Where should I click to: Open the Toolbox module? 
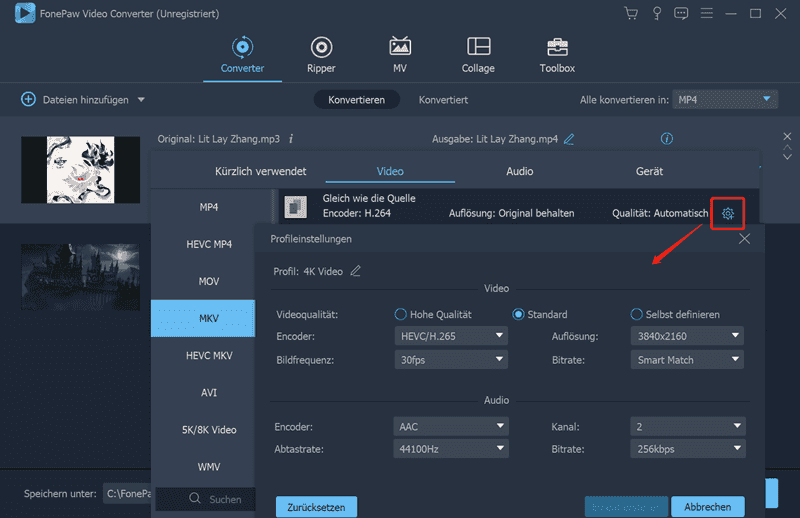pyautogui.click(x=557, y=55)
